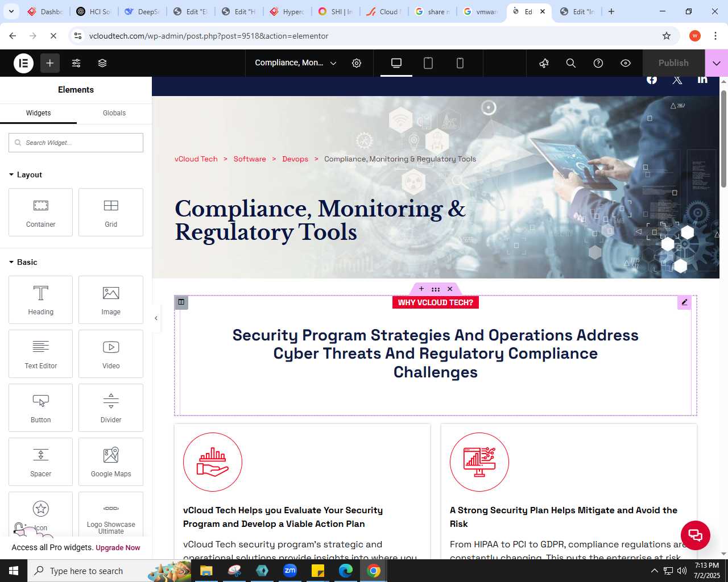Bookmark page with the star icon

click(x=667, y=36)
